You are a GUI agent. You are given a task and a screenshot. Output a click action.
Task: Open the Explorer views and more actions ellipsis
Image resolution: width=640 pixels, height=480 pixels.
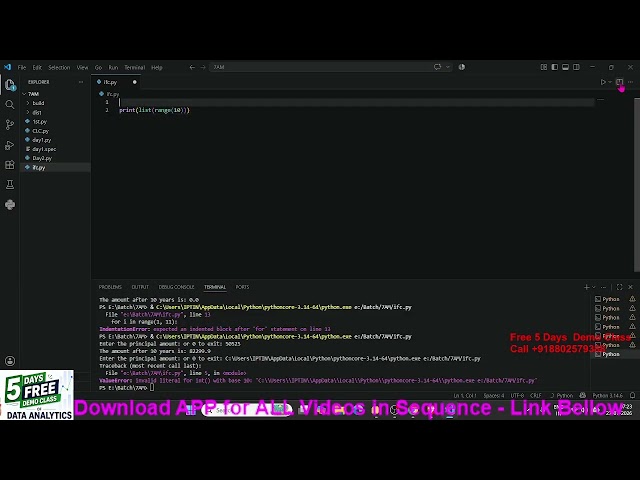click(x=81, y=82)
